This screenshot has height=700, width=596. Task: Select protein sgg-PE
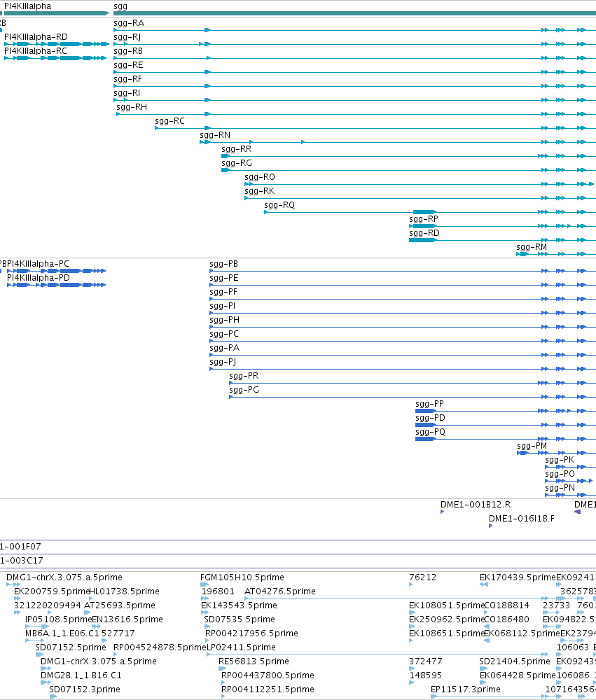(224, 278)
